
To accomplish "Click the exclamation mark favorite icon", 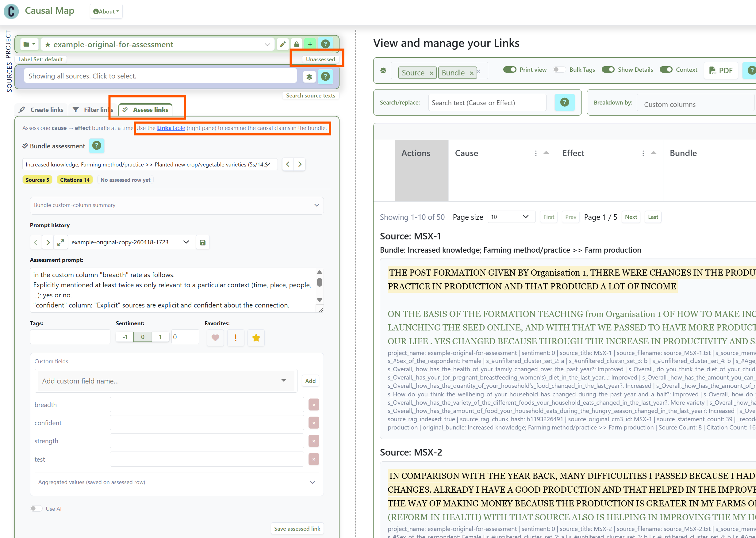I will [x=236, y=338].
